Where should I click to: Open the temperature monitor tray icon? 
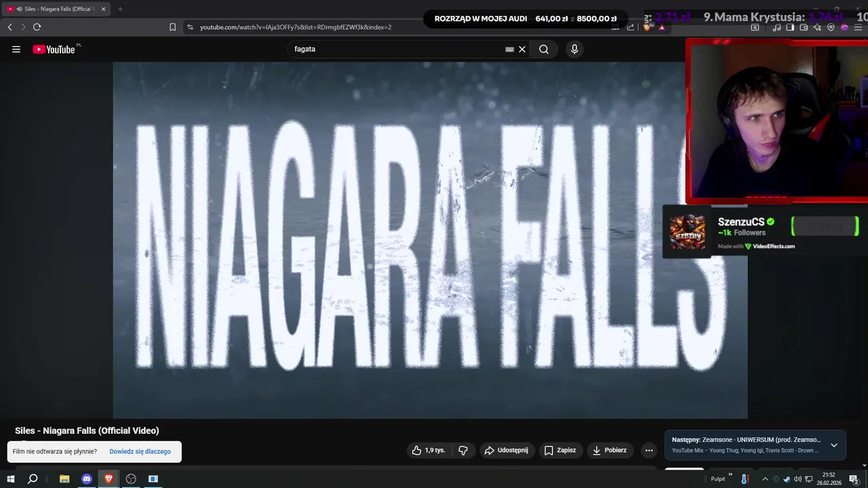745,479
